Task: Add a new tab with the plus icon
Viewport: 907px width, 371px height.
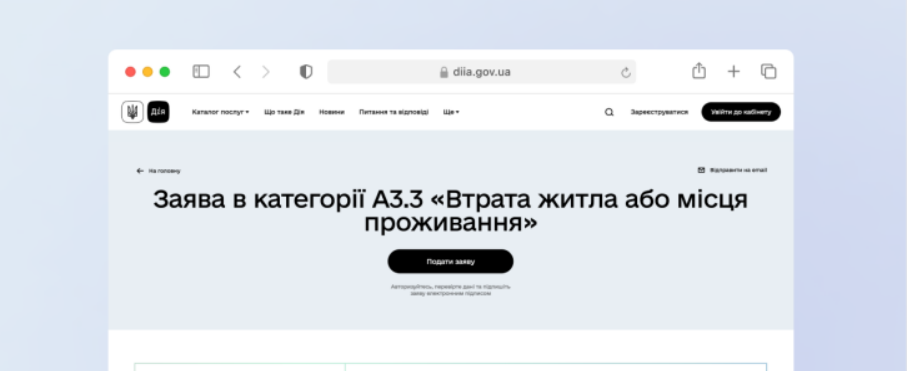Action: click(x=733, y=72)
